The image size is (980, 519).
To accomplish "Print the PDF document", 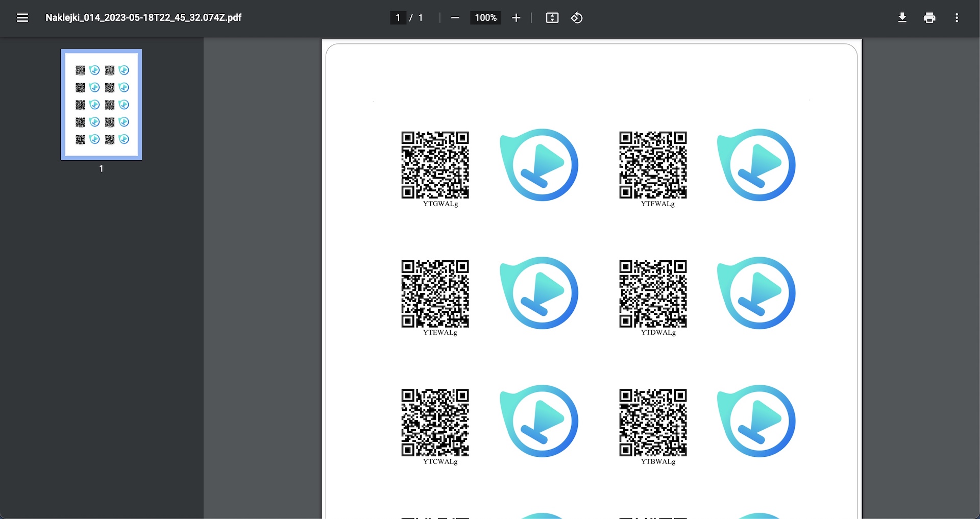I will [x=929, y=18].
